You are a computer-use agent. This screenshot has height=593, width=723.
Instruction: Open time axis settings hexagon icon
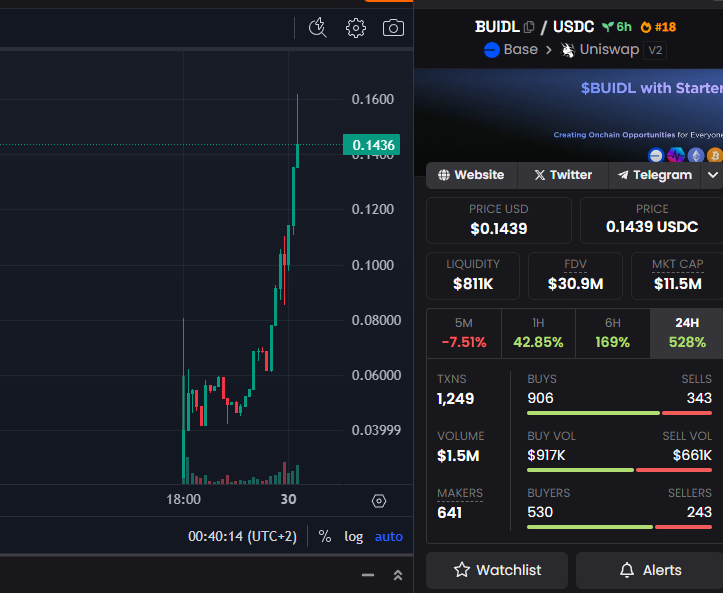379,501
